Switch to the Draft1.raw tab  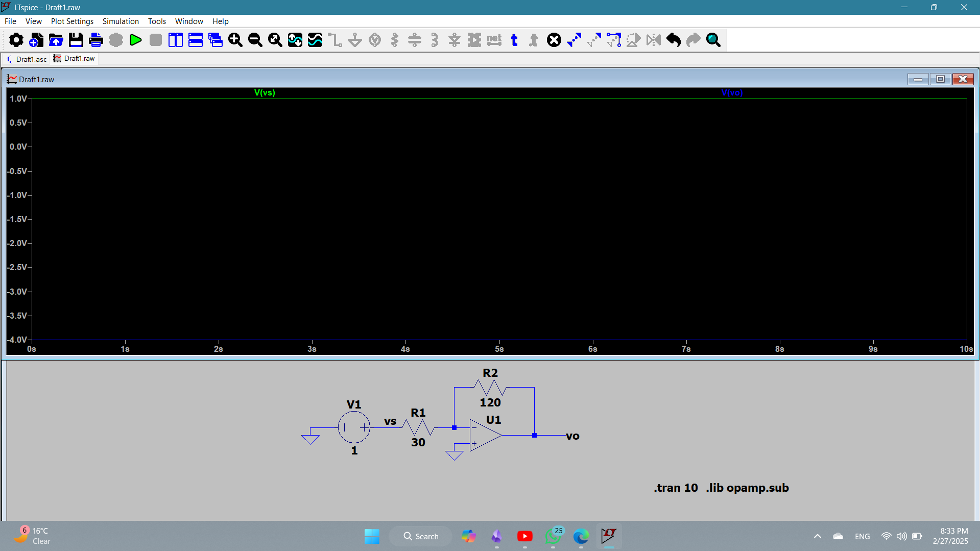pyautogui.click(x=75, y=59)
